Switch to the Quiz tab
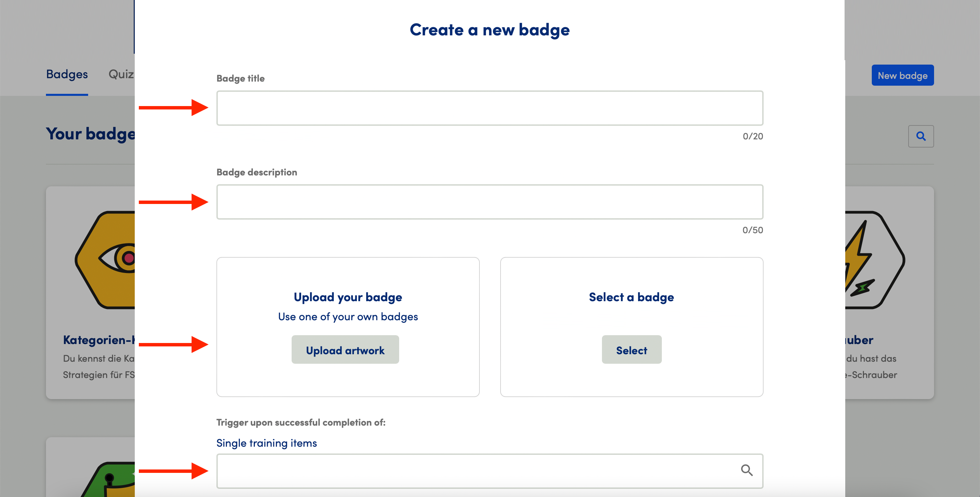 121,74
